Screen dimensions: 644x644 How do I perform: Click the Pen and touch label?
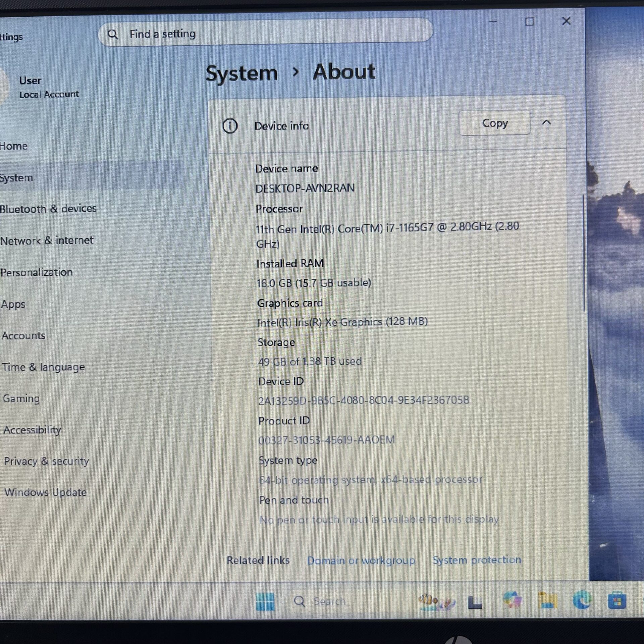293,500
